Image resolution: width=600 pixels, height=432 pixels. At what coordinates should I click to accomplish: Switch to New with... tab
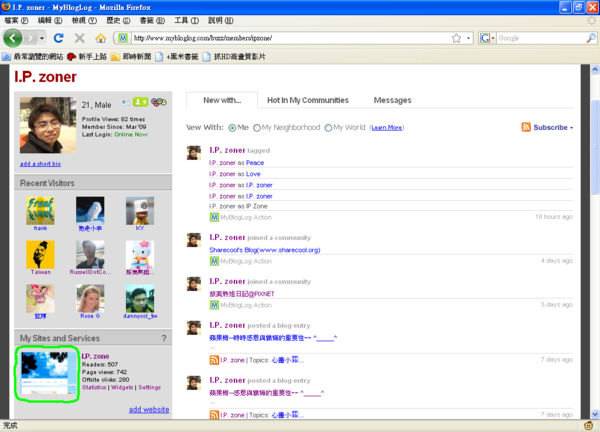coord(222,100)
